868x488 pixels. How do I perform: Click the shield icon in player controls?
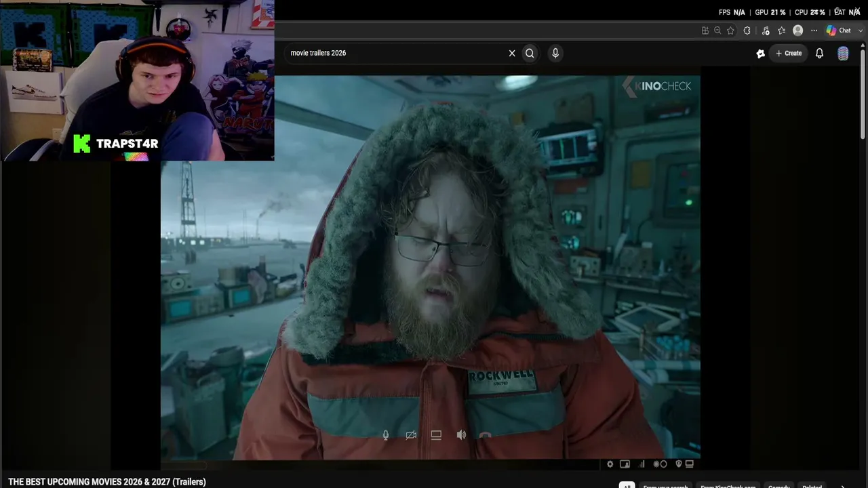point(678,464)
